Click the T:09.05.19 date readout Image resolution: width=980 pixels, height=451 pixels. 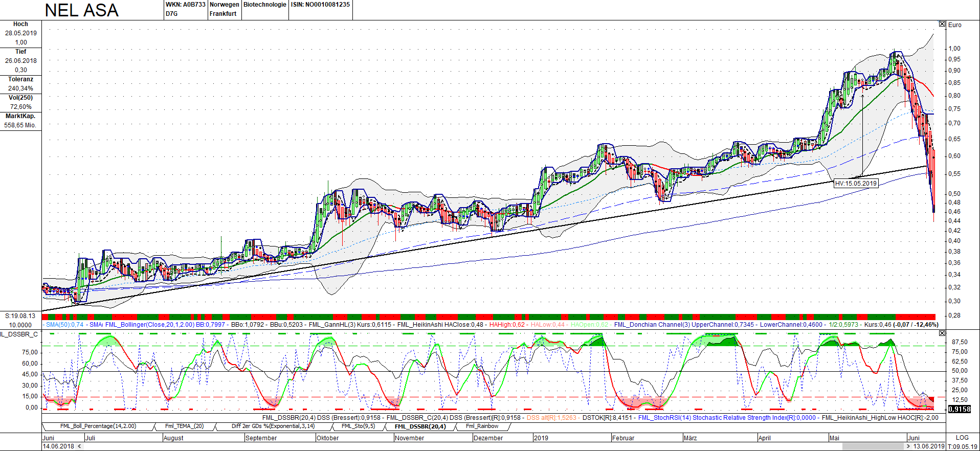tap(963, 446)
